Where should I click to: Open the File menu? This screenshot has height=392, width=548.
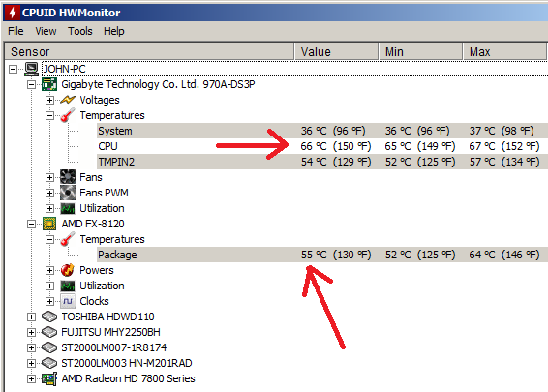[15, 31]
